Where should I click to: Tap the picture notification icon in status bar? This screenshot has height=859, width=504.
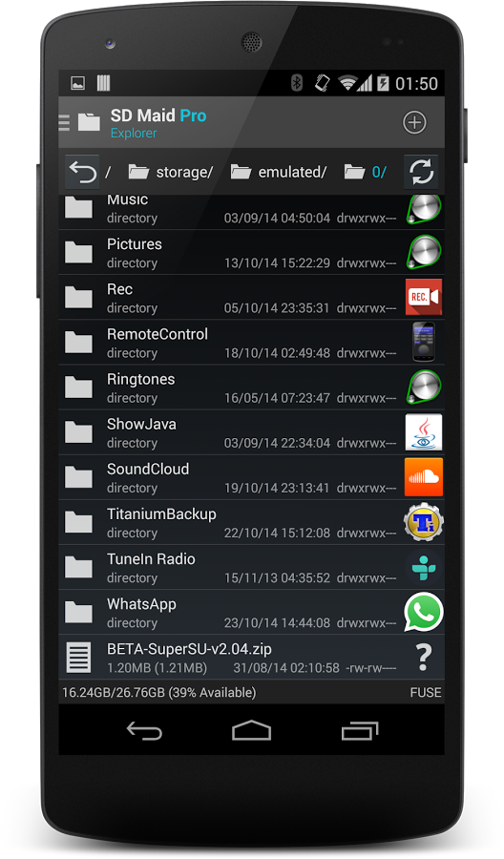click(77, 83)
